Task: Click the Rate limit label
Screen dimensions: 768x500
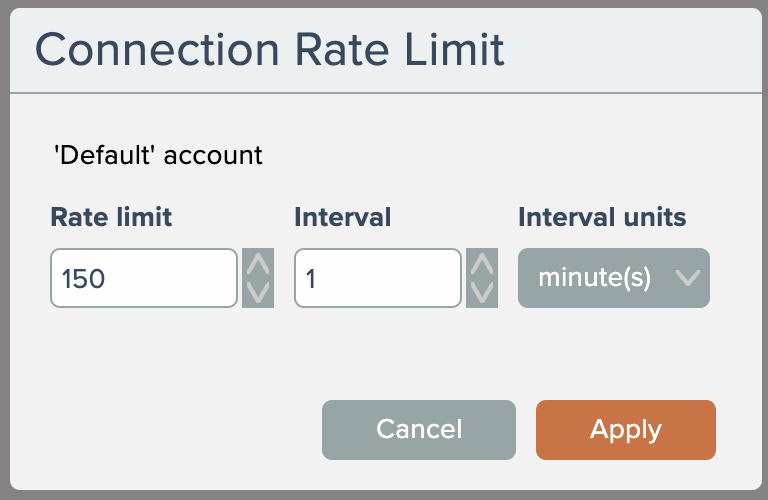Action: coord(111,216)
